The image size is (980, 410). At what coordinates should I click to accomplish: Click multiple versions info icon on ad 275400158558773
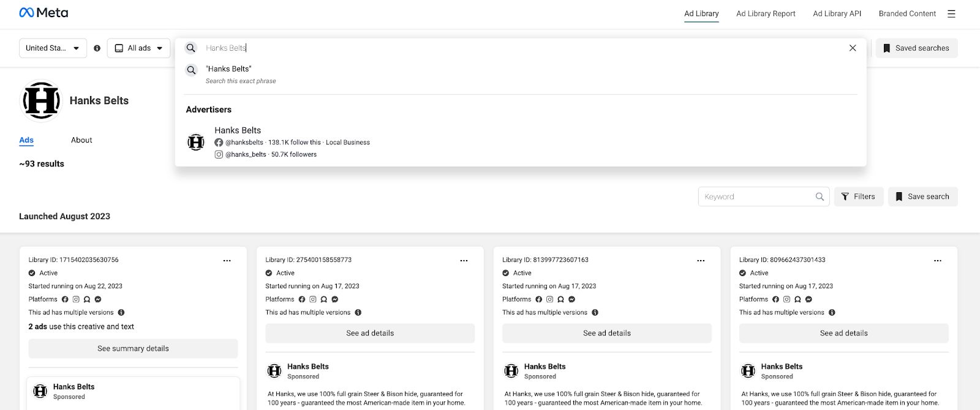[358, 312]
